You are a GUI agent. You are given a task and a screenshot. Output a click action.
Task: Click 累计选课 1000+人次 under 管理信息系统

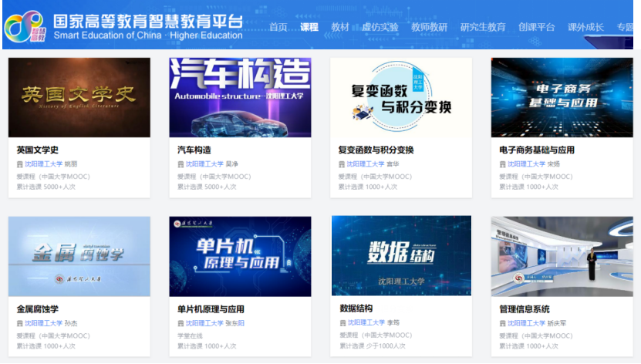[528, 346]
